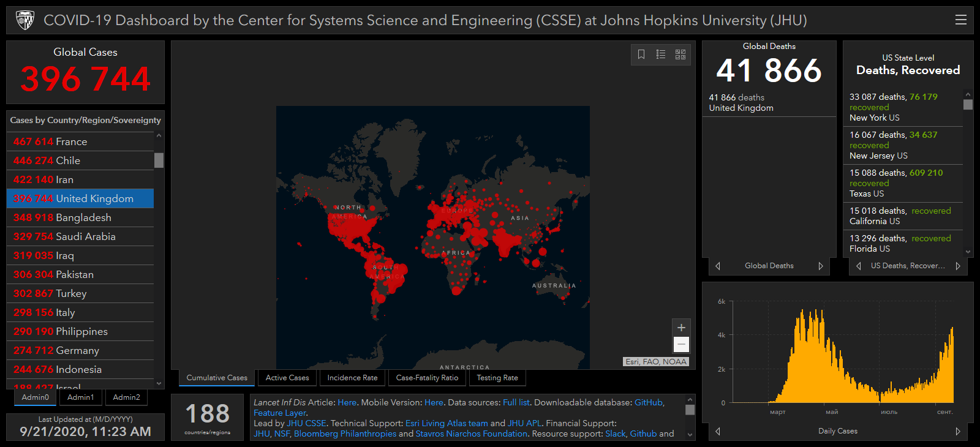The width and height of the screenshot is (980, 447).
Task: Switch to the Incidence Rate tab
Action: 352,378
